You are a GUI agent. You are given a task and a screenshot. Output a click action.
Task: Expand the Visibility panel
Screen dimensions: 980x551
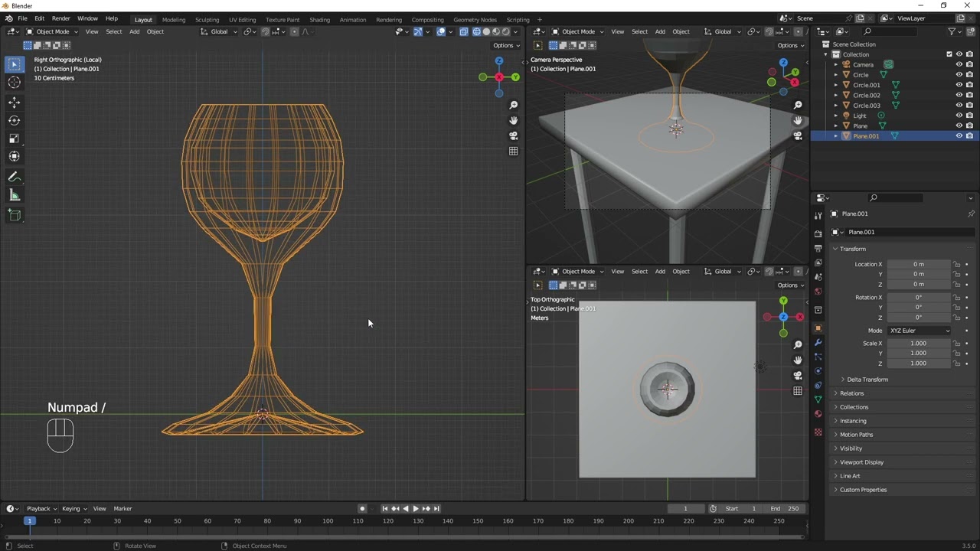(851, 448)
